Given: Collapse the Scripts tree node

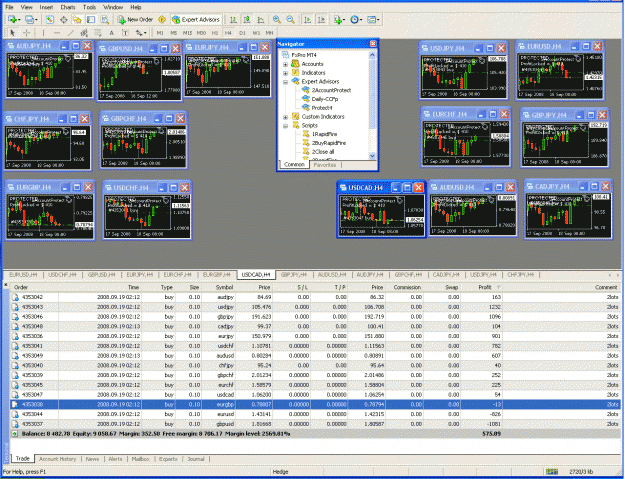Looking at the screenshot, I should click(x=285, y=126).
